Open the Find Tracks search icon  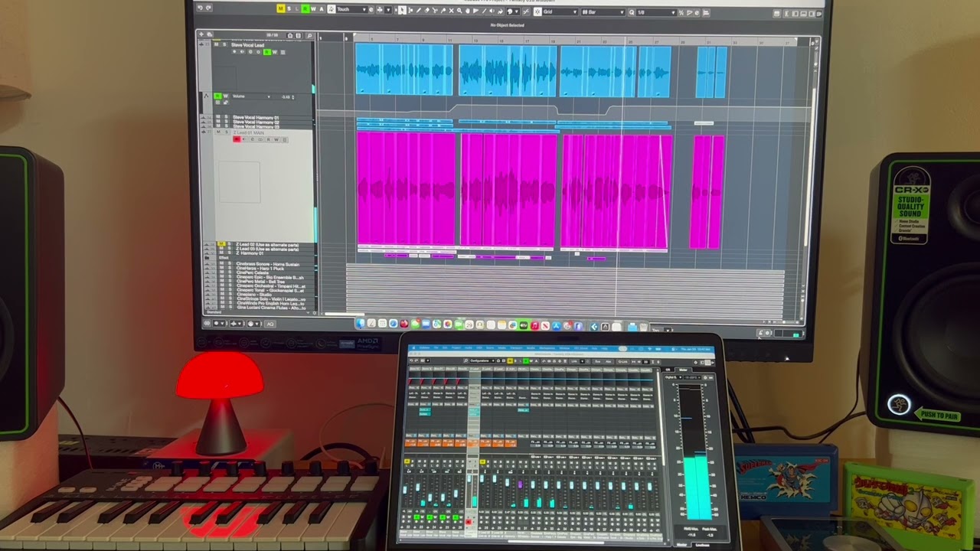(309, 35)
